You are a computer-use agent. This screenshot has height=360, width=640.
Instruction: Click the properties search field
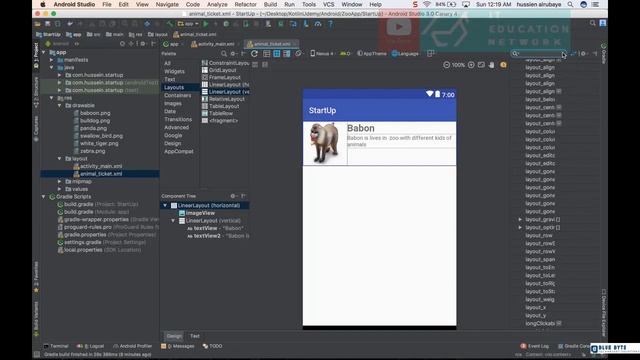tap(539, 53)
